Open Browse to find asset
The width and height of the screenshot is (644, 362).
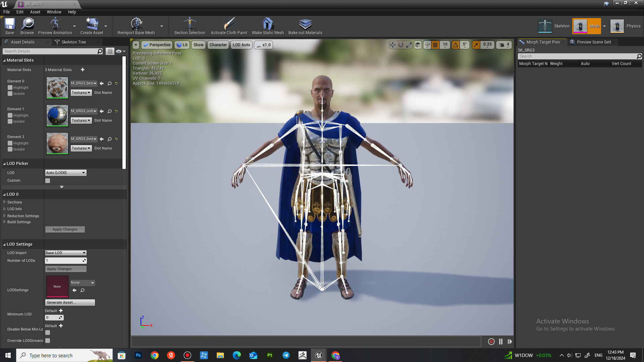(27, 24)
